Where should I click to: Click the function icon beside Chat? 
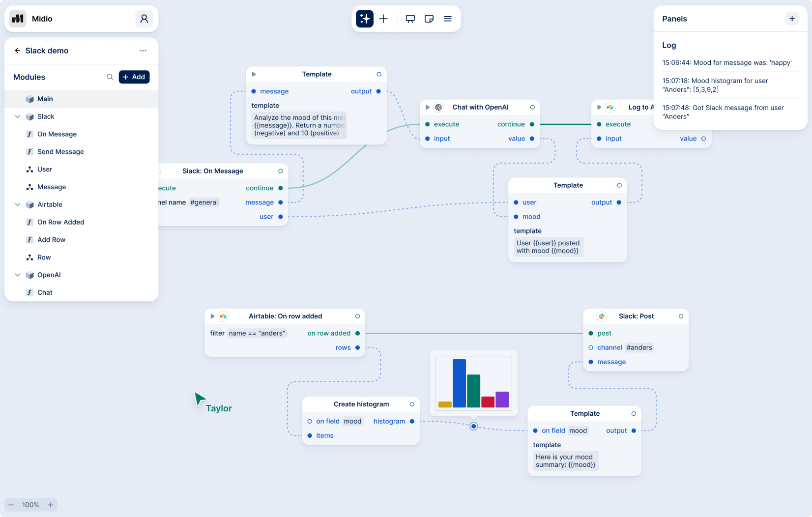tap(29, 292)
